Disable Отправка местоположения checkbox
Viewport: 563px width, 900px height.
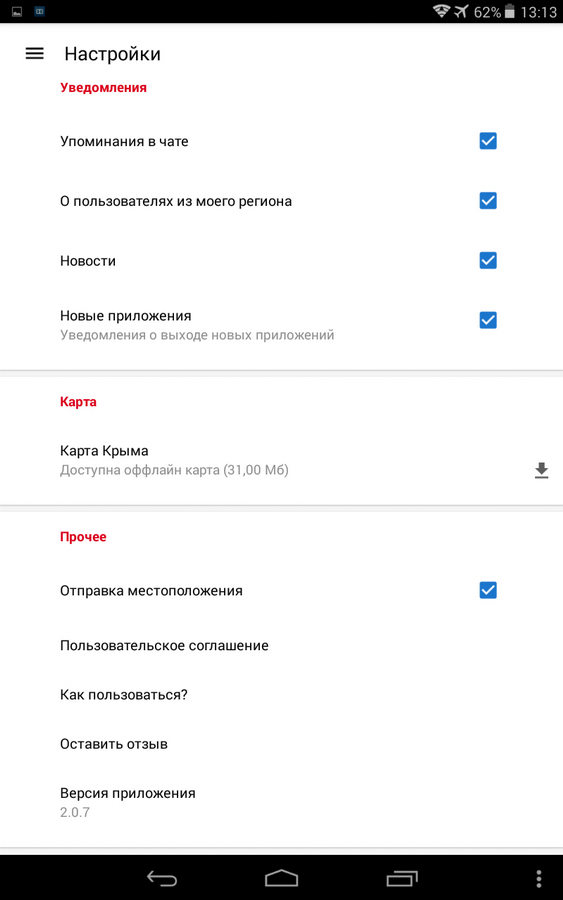pos(488,591)
